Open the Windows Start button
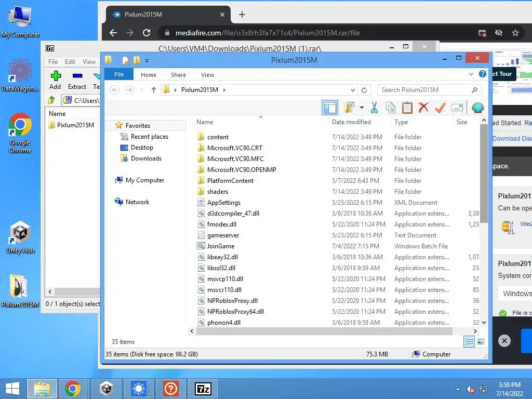Viewport: 532px width, 399px height. 12,389
